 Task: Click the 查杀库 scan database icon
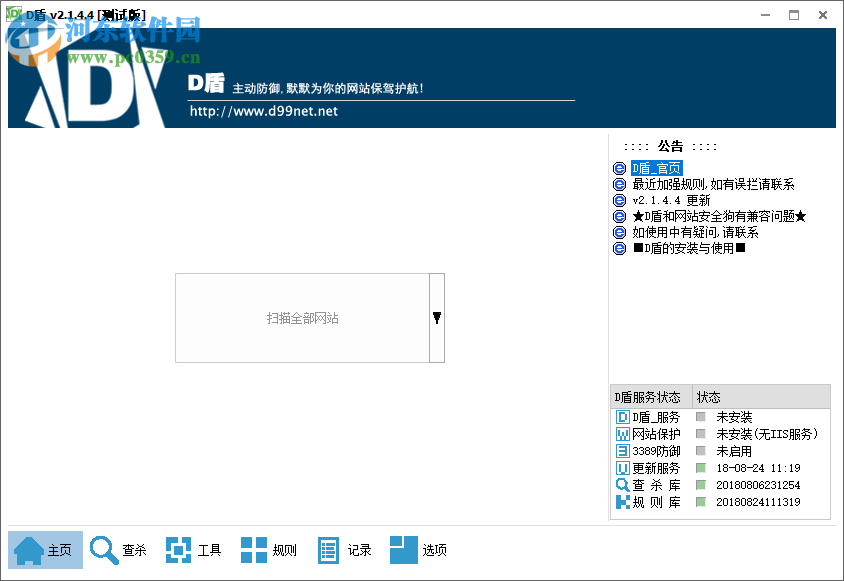coord(621,484)
